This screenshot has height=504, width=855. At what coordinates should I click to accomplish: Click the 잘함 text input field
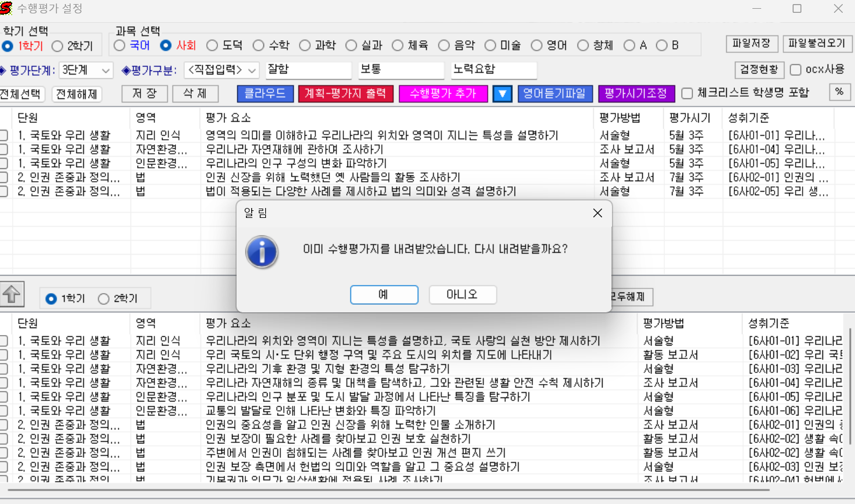click(308, 70)
